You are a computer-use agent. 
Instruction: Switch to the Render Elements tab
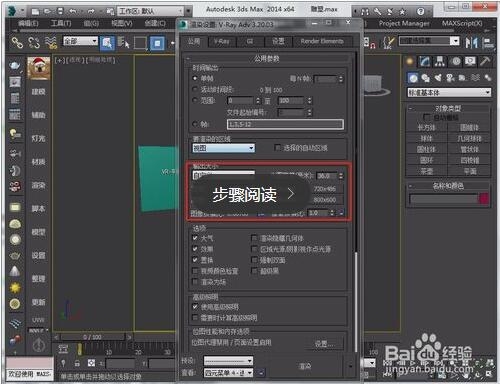point(322,41)
